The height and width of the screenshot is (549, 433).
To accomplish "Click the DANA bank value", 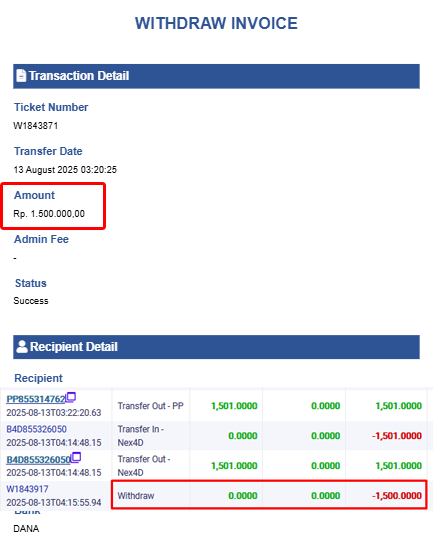I will click(x=26, y=529).
